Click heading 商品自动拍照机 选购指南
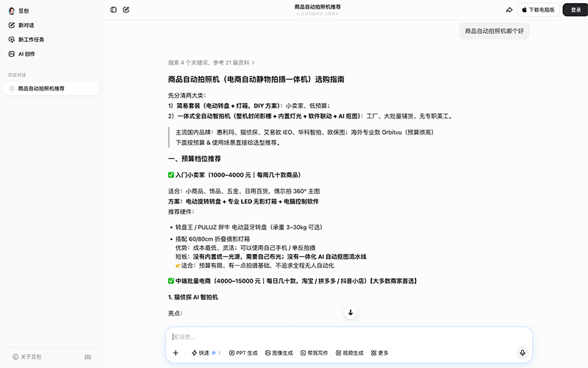The image size is (588, 368). coord(256,79)
